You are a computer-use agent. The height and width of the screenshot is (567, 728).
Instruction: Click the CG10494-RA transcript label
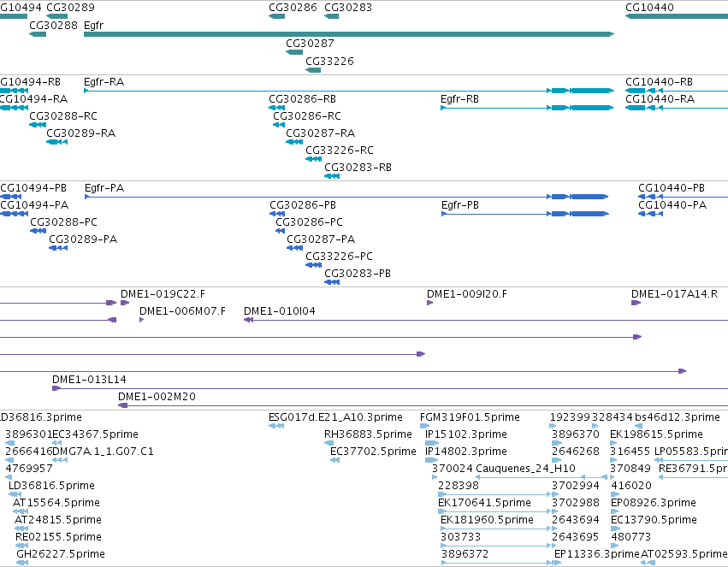point(33,99)
